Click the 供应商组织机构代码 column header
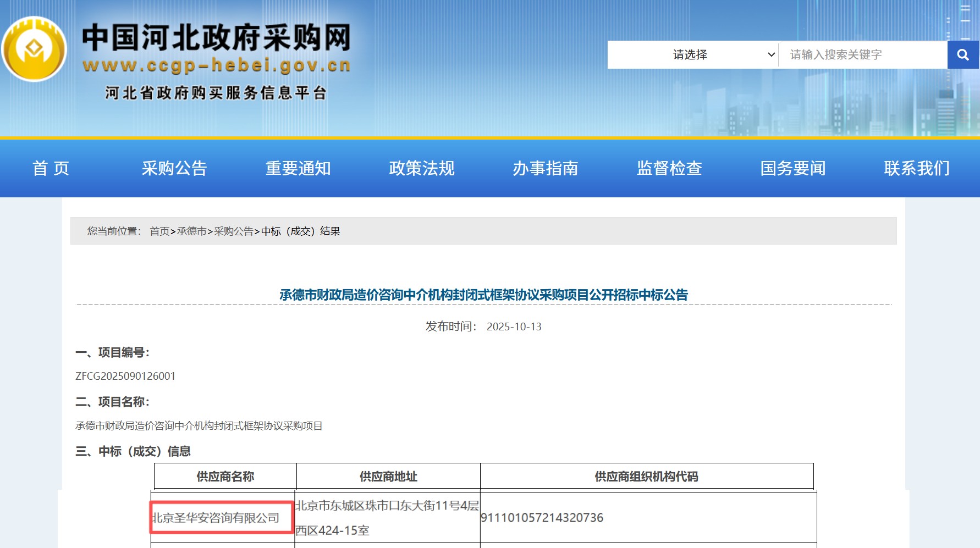 [646, 477]
